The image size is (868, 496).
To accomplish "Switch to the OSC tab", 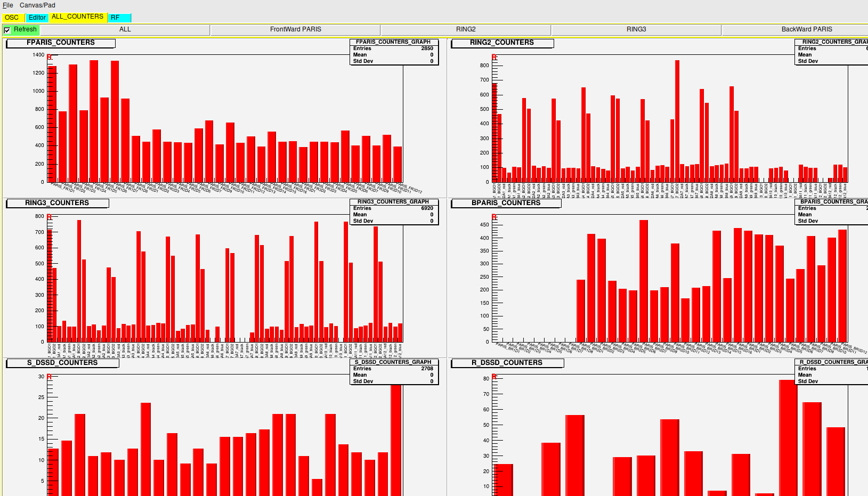I will click(12, 18).
